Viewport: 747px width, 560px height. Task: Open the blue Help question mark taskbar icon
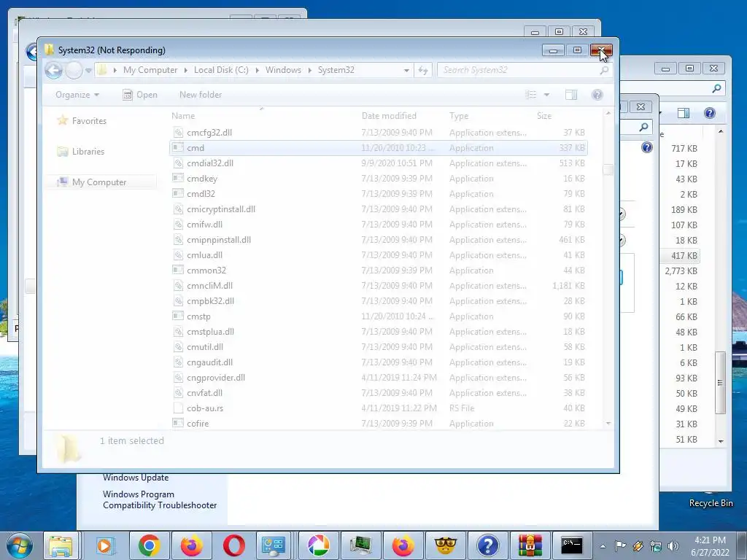pos(488,545)
